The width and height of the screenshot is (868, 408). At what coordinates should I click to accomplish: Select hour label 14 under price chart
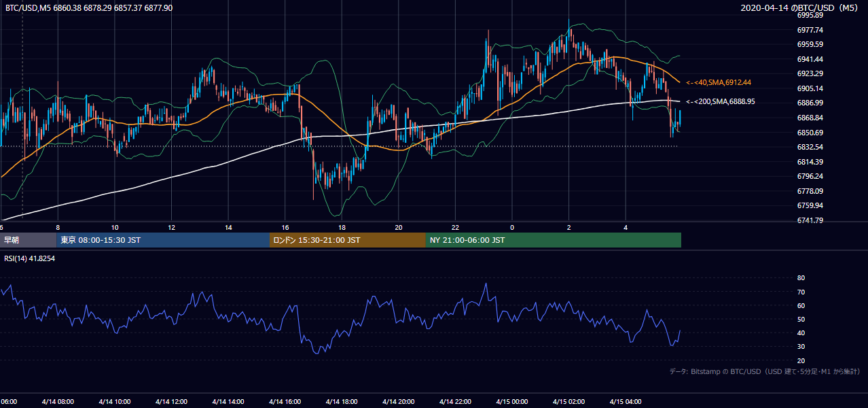click(x=228, y=227)
